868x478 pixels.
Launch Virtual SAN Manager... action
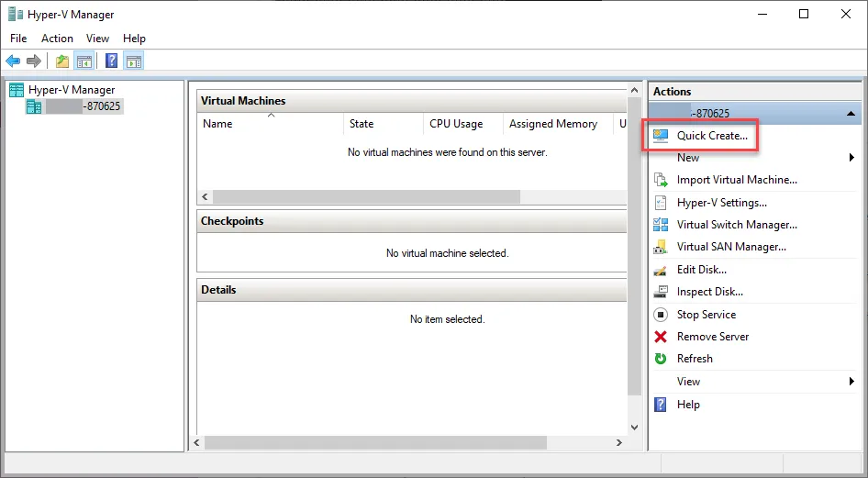click(x=731, y=247)
